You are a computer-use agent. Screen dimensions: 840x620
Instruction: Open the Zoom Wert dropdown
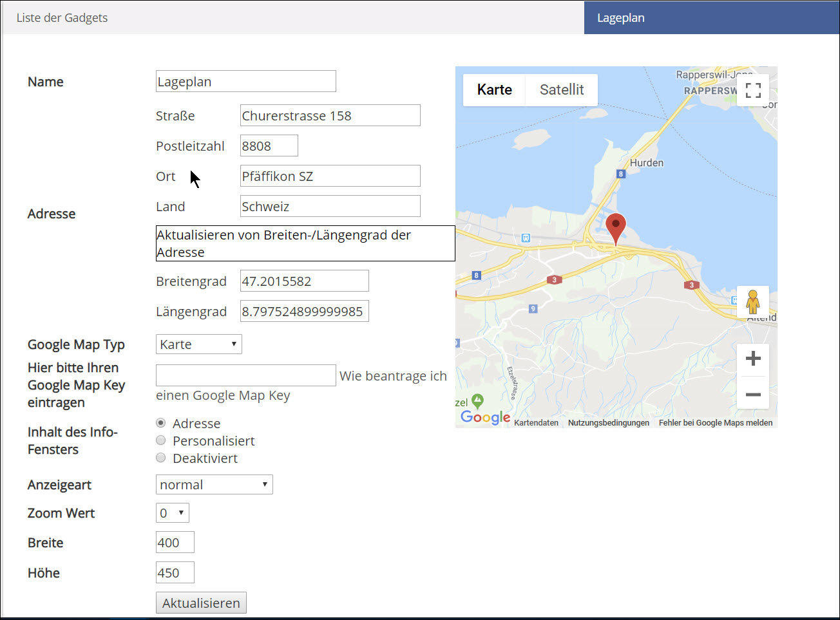pos(173,513)
